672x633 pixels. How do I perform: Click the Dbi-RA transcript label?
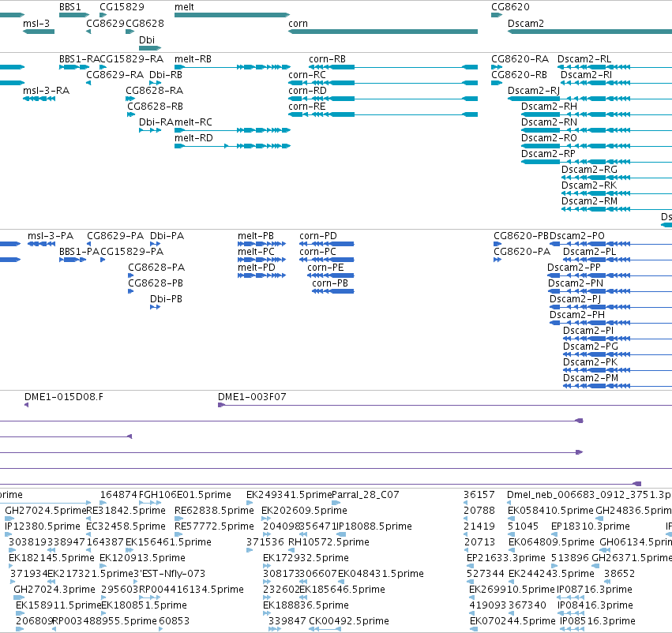pos(156,122)
